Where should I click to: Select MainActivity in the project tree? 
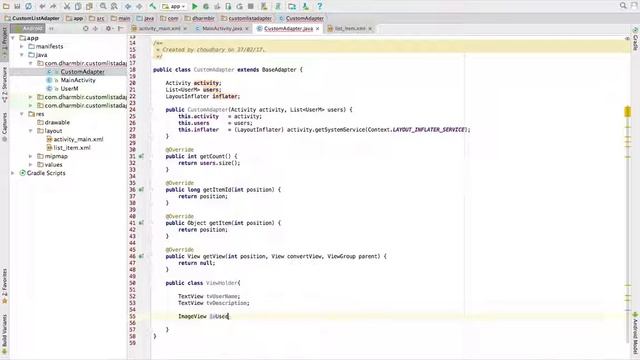pyautogui.click(x=78, y=80)
